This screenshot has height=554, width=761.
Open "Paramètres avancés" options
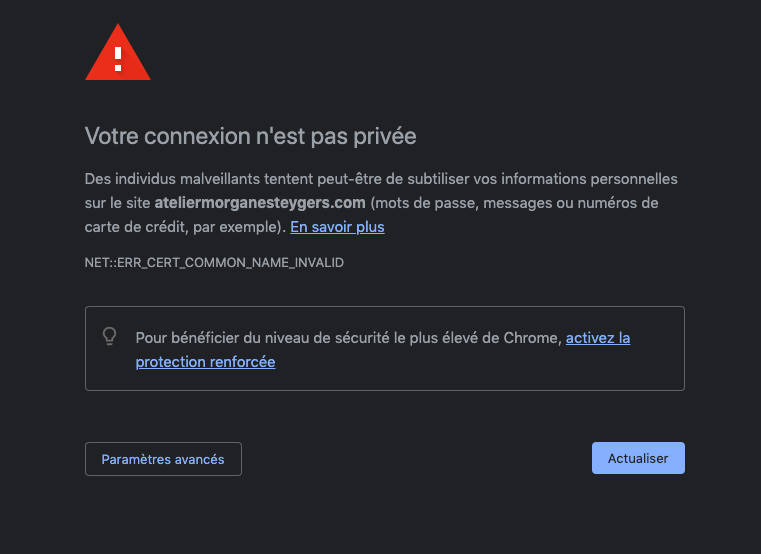point(163,459)
